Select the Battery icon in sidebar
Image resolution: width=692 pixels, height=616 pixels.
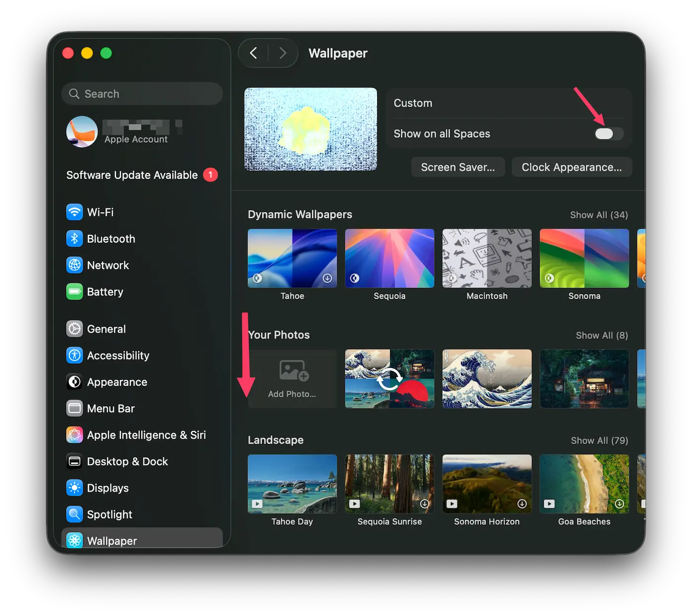[x=75, y=292]
